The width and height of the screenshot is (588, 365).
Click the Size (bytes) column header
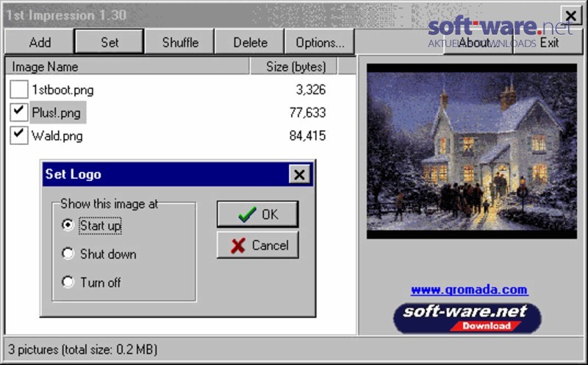[293, 66]
